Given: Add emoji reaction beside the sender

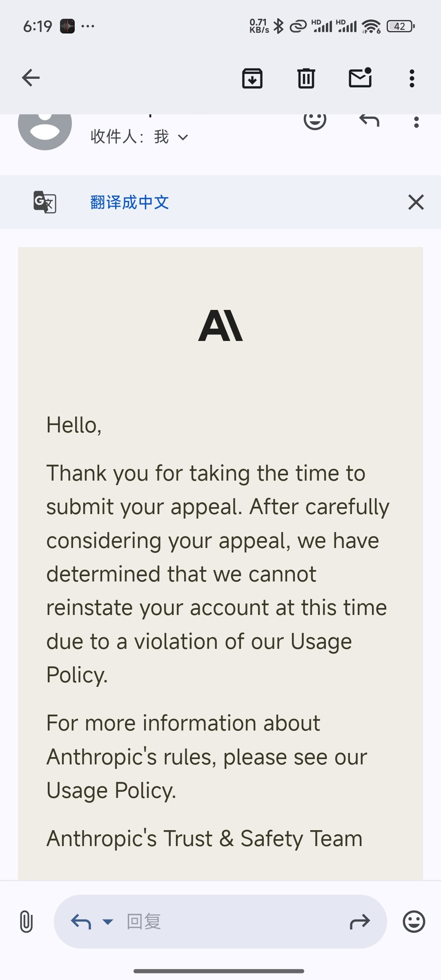Looking at the screenshot, I should 315,120.
